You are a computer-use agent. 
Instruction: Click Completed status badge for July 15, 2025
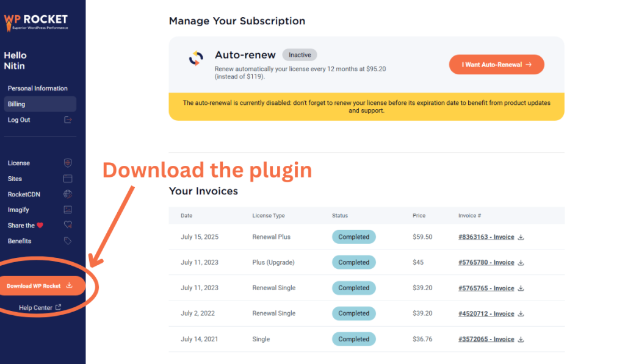pyautogui.click(x=354, y=237)
